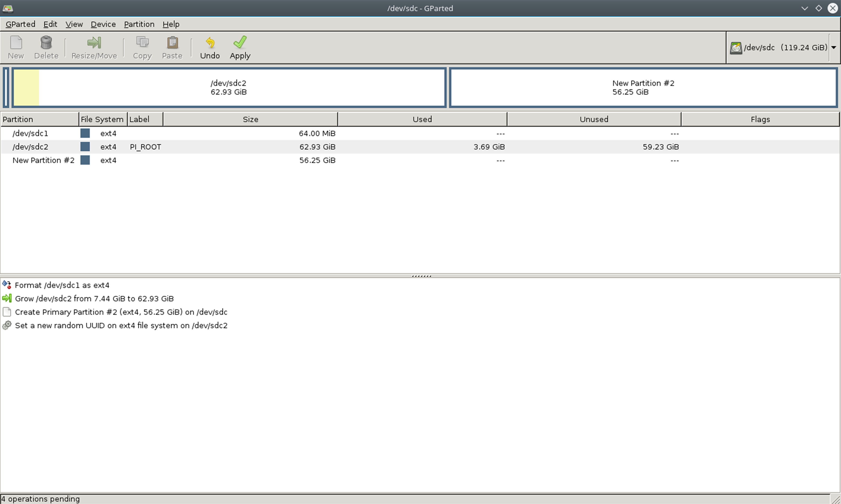The width and height of the screenshot is (841, 504).
Task: Select New Partition #2 block in disk map
Action: pyautogui.click(x=643, y=88)
